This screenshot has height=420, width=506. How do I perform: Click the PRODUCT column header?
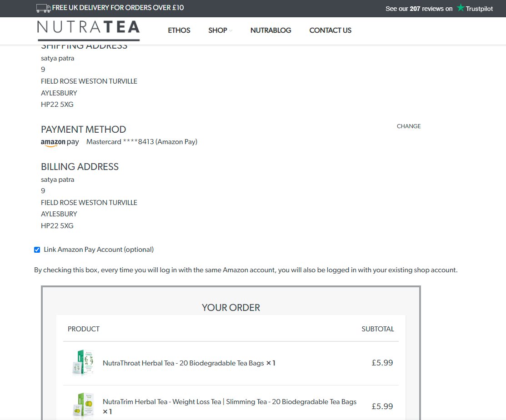tap(84, 329)
